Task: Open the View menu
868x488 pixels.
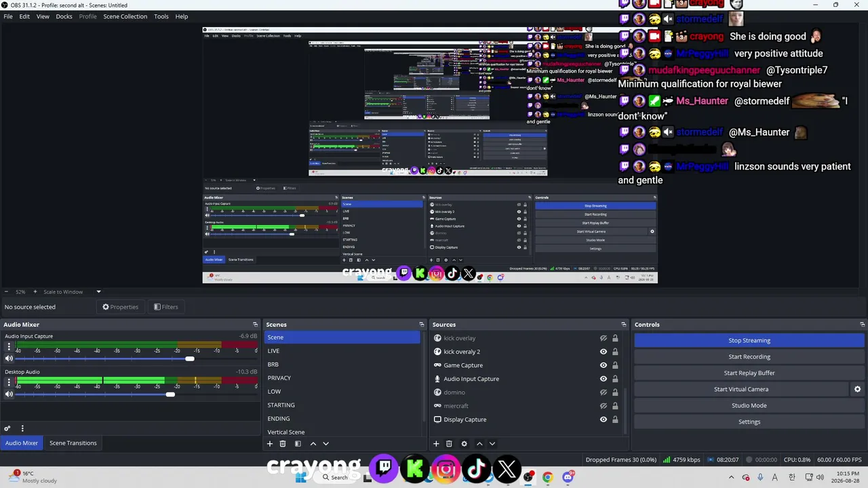Action: [43, 16]
